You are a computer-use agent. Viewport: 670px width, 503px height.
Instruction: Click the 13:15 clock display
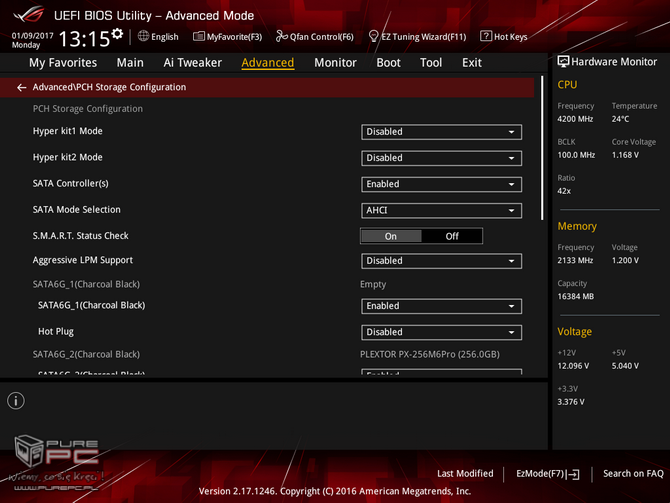pos(84,39)
